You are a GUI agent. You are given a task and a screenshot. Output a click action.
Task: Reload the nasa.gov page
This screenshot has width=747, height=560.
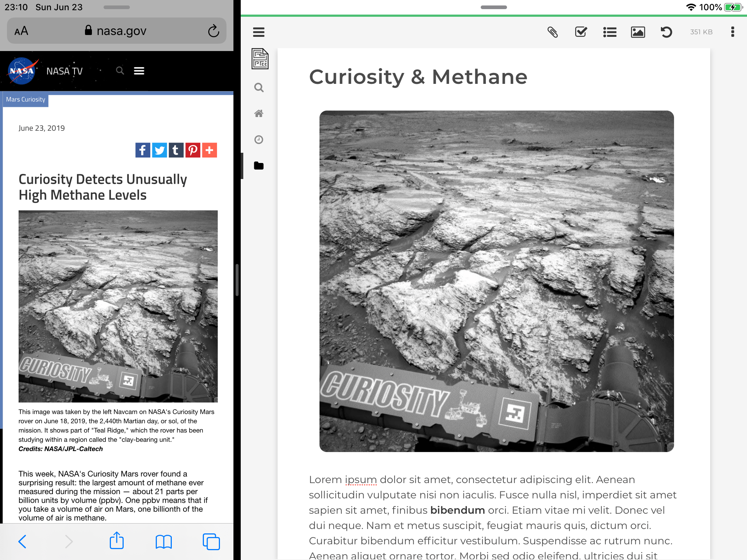pos(213,31)
